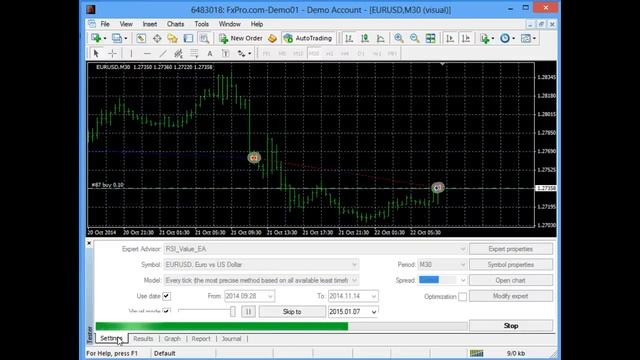Click the Symbol properties button
The width and height of the screenshot is (640, 360).
point(511,265)
